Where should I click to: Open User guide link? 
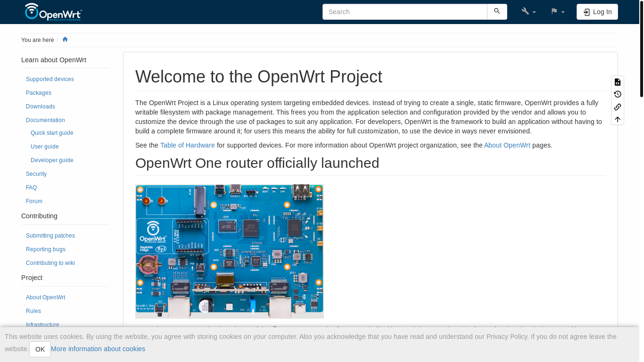(45, 147)
